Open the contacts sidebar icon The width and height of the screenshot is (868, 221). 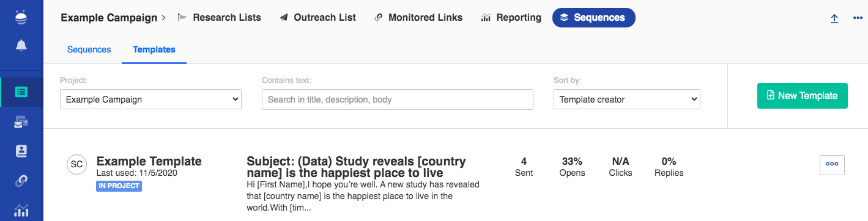tap(21, 151)
